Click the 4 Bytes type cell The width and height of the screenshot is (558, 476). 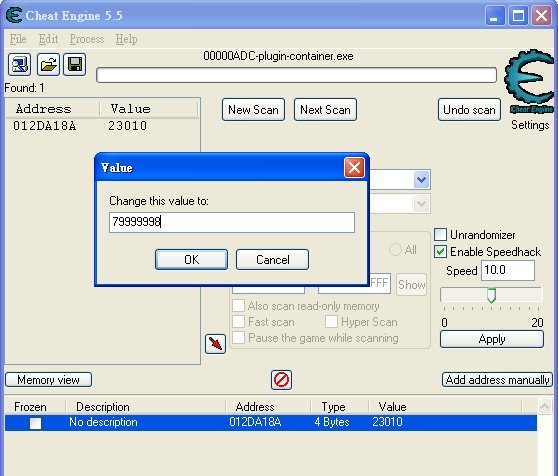click(x=332, y=422)
